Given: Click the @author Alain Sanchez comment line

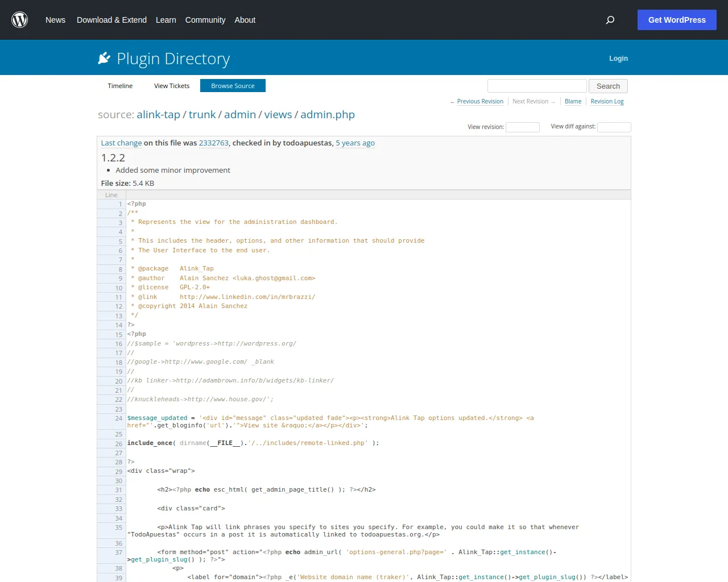Looking at the screenshot, I should click(x=223, y=278).
